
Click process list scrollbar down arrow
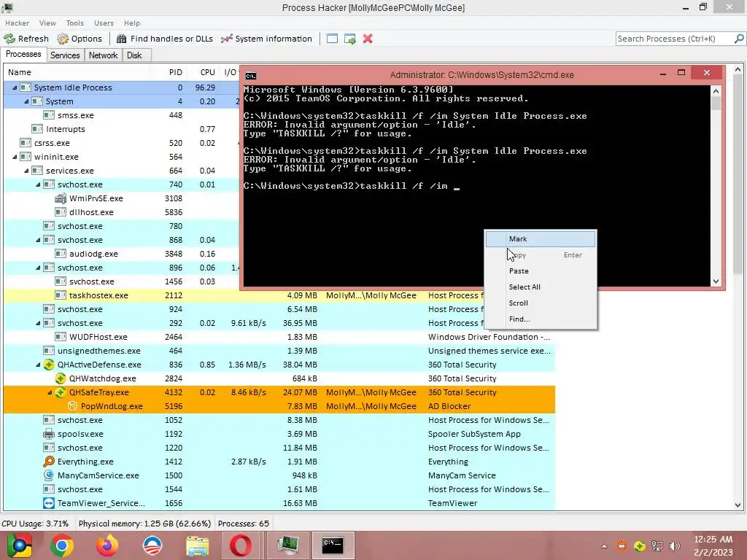click(738, 505)
